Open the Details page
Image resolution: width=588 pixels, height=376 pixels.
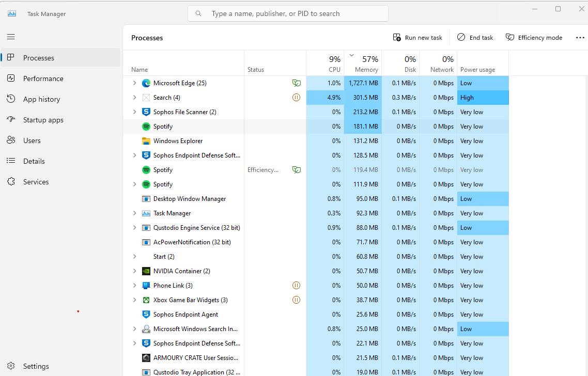coord(61,161)
